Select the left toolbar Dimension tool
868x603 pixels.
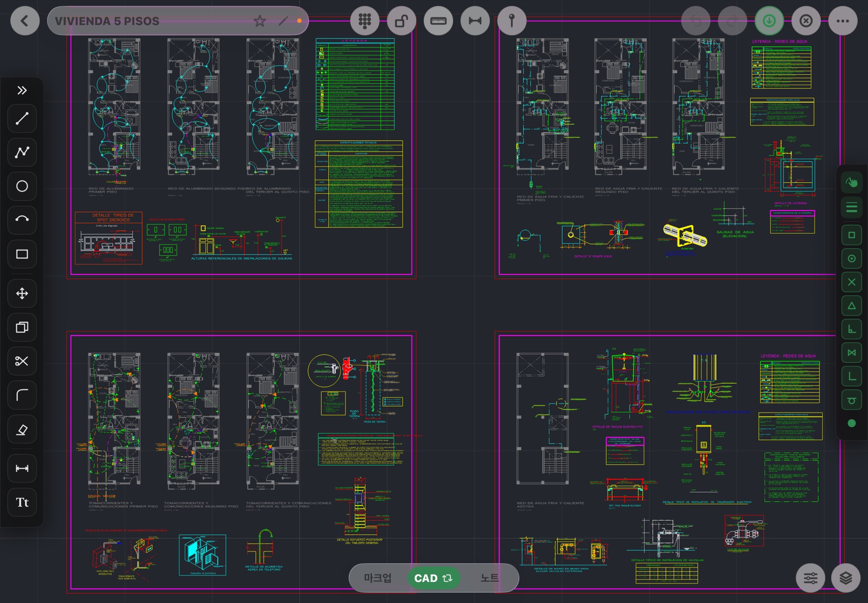(22, 469)
